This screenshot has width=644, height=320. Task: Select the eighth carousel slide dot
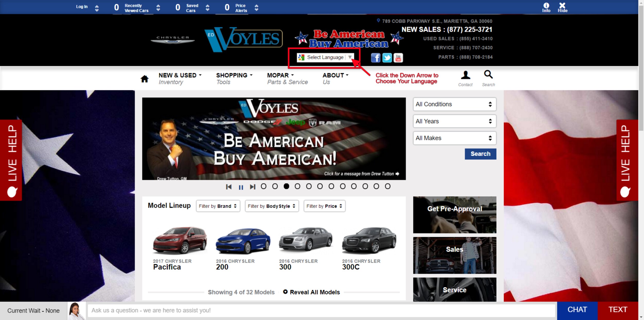click(x=343, y=186)
